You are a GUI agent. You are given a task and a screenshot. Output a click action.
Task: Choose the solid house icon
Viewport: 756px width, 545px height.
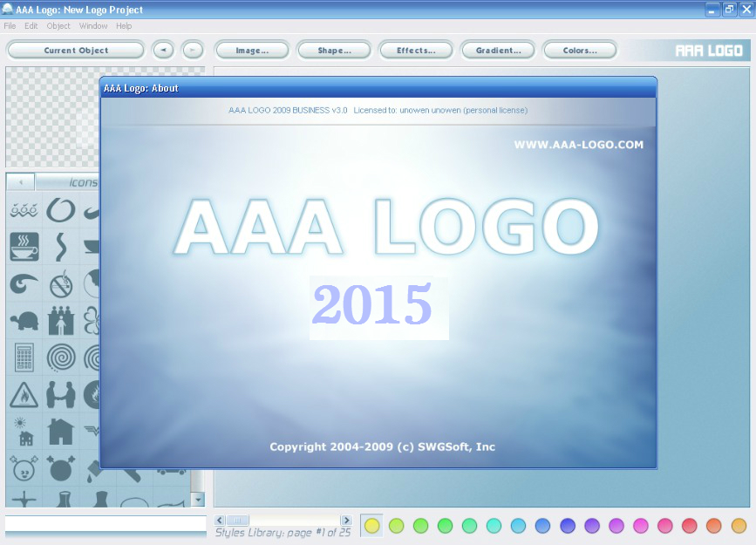[x=61, y=431]
